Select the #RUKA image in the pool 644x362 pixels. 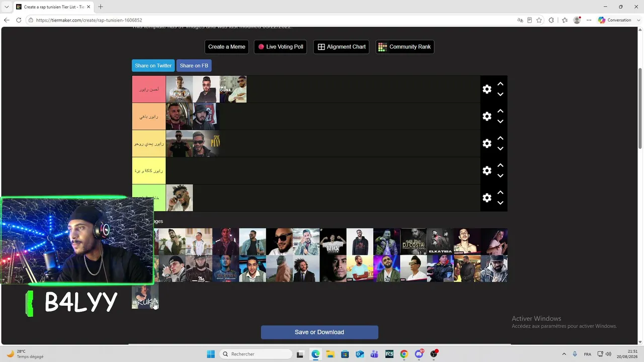(145, 296)
